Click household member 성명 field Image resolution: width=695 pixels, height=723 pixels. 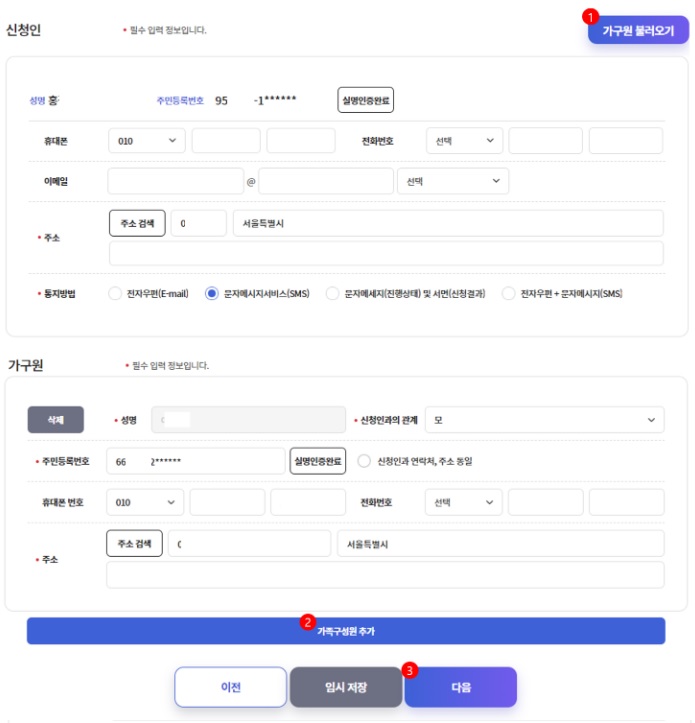click(x=248, y=420)
